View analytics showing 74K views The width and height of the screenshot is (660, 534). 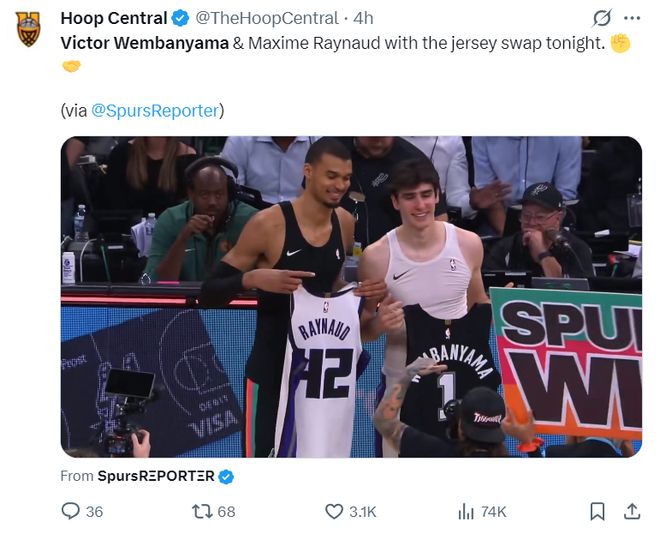click(466, 511)
